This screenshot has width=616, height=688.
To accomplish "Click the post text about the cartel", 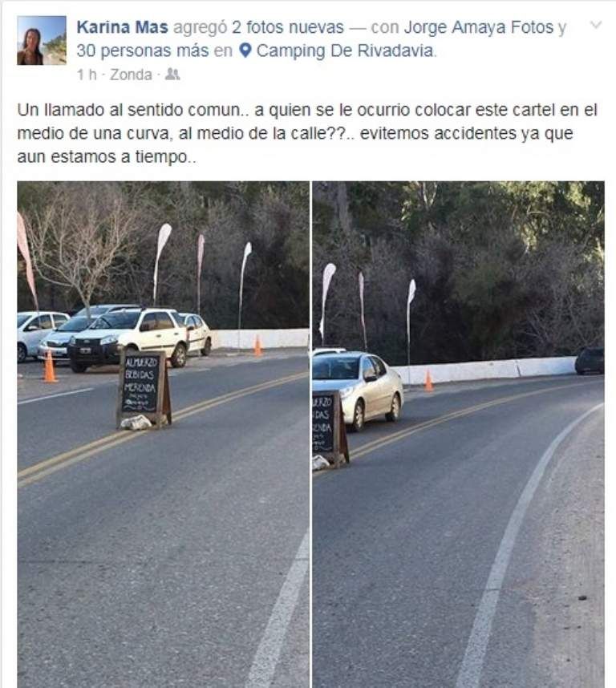I will click(x=307, y=133).
